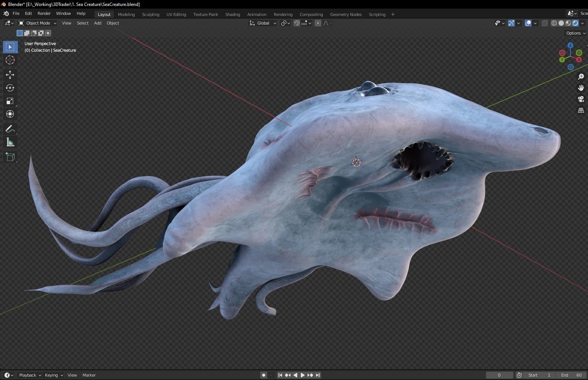Open the File menu
Viewport: 588px width, 380px height.
tap(16, 13)
